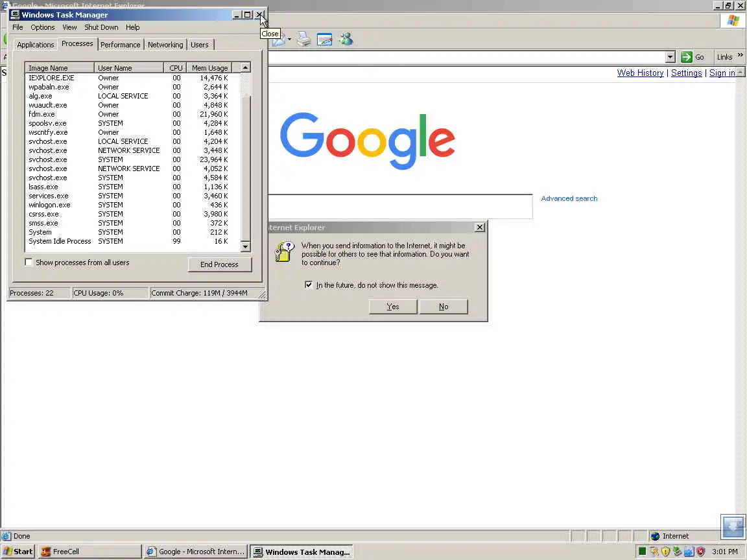Click the Task Manager title bar icon
747x560 pixels.
click(x=16, y=15)
